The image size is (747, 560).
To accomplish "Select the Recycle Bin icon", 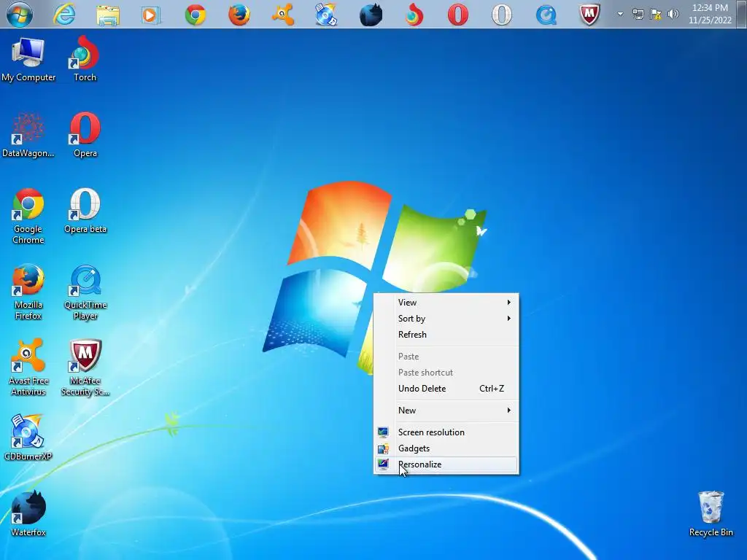I will tap(711, 514).
